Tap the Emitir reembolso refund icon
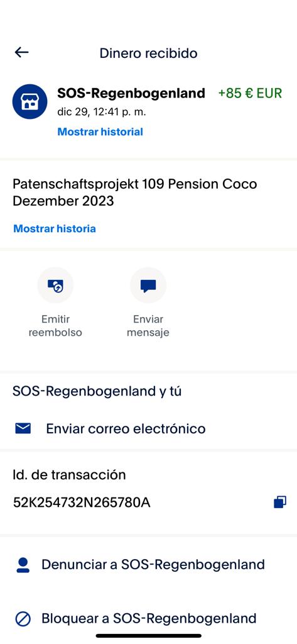The image size is (297, 644). tap(55, 285)
